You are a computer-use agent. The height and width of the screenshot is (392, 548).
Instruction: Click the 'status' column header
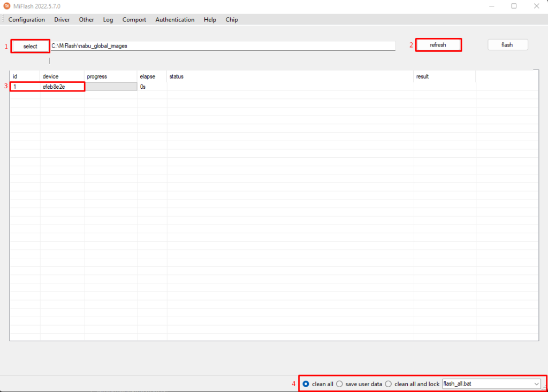tap(290, 76)
